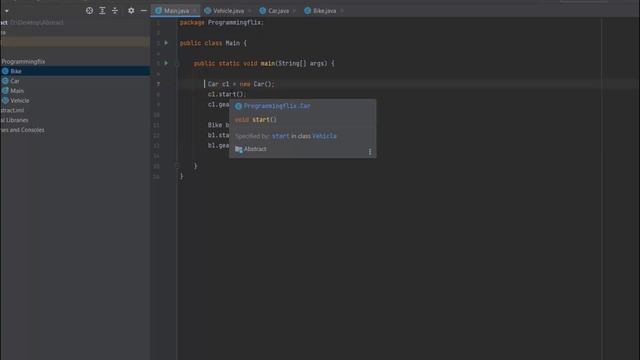This screenshot has height=360, width=640.
Task: Hide the Project panel with minus icon
Action: pos(144,11)
